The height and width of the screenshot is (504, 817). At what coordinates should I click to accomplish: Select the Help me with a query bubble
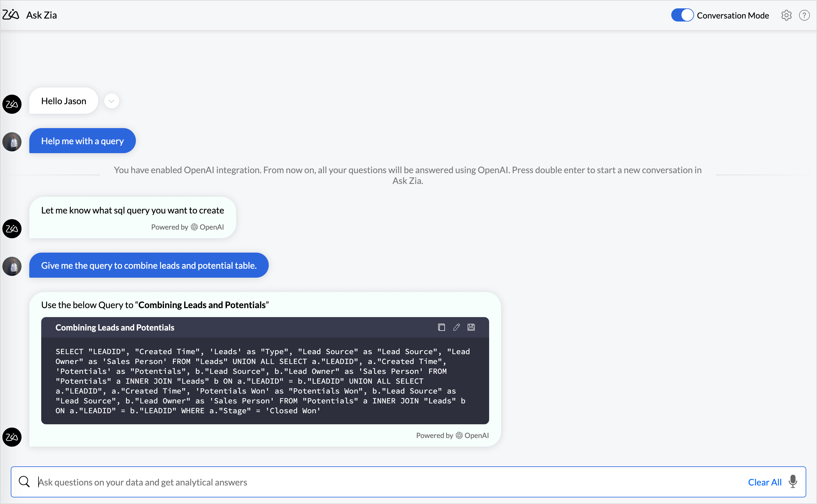[x=82, y=141]
